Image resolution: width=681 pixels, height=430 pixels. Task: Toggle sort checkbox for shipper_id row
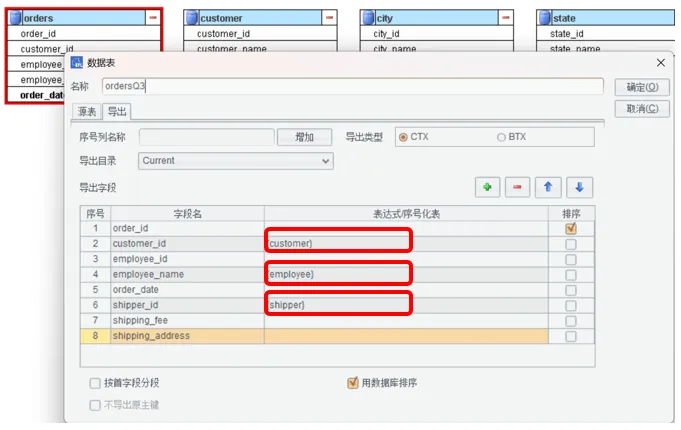[571, 306]
